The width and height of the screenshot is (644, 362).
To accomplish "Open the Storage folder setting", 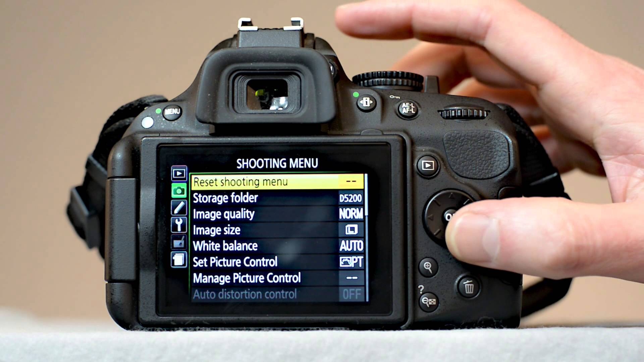I will tap(272, 197).
